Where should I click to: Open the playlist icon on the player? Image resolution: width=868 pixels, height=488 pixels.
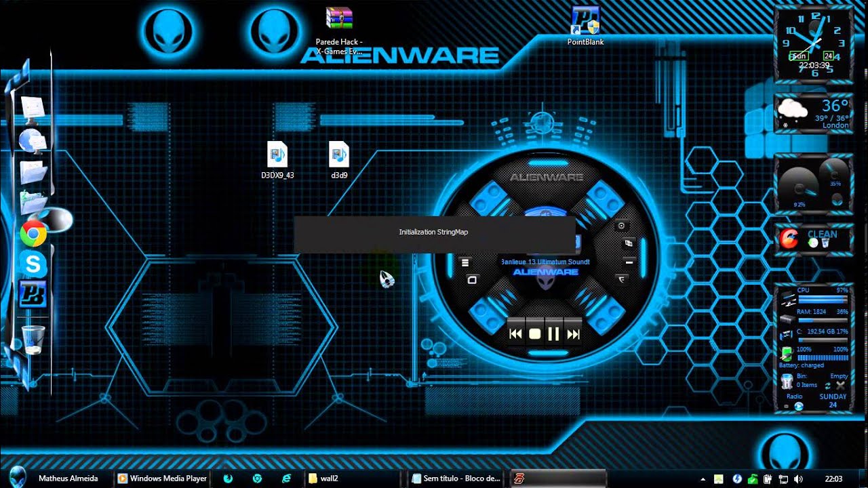465,262
